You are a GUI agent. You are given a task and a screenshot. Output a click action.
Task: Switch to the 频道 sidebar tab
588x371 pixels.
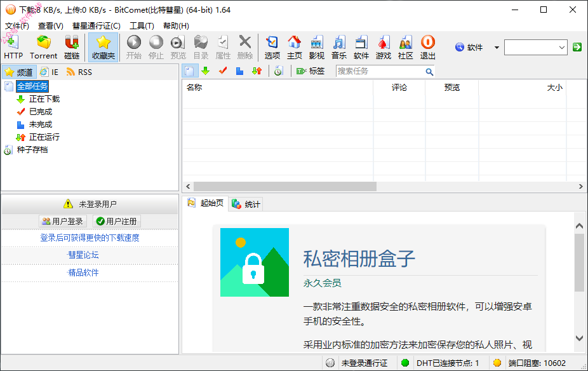tap(19, 72)
